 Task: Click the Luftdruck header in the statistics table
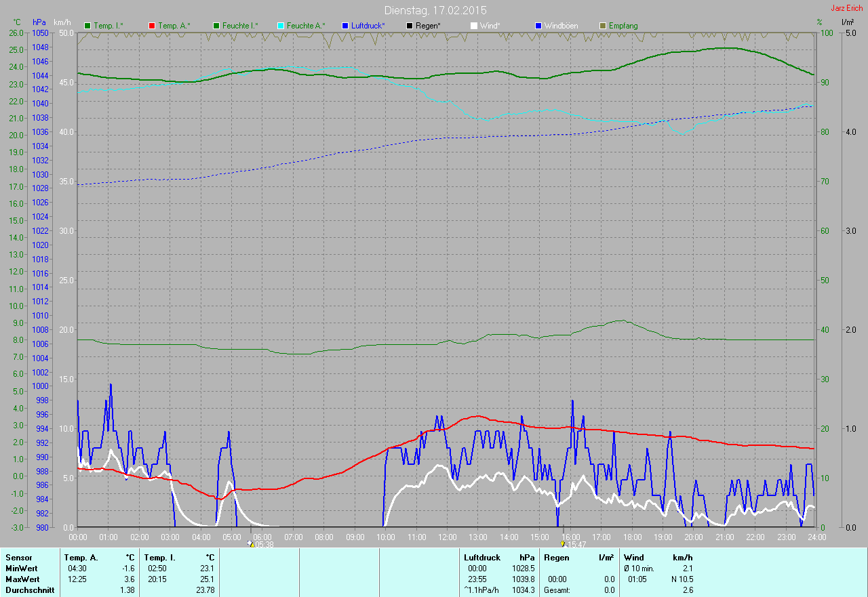482,557
